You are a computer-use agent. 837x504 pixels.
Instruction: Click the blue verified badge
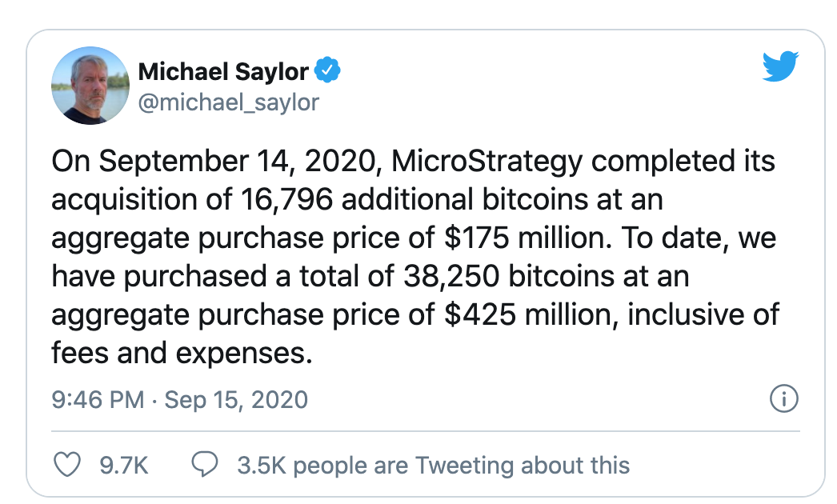[327, 70]
